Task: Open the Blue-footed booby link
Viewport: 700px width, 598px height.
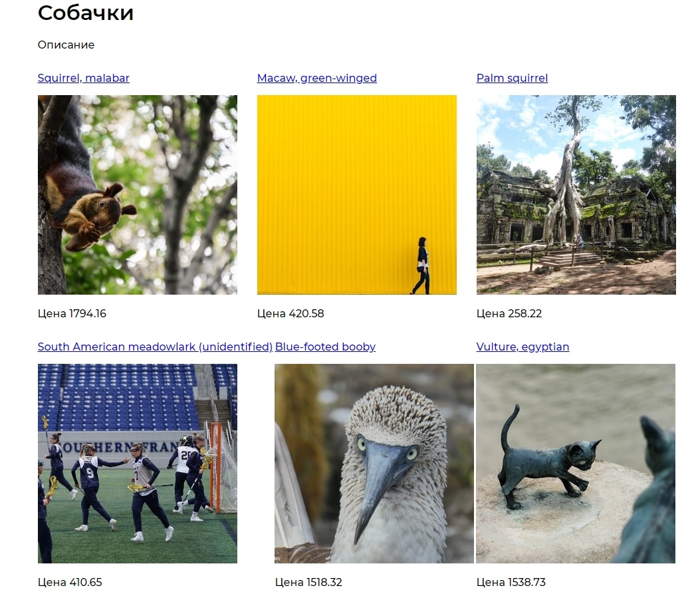Action: coord(325,347)
